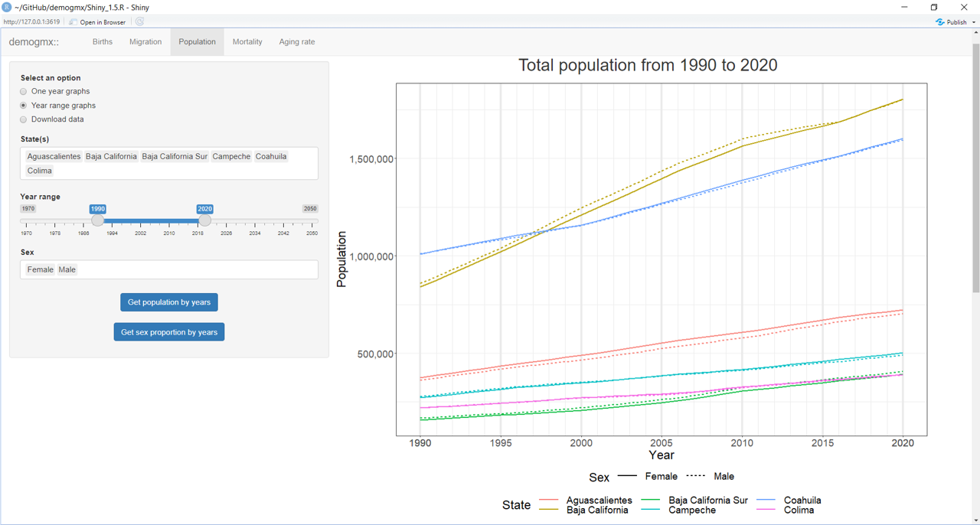Choose the Download data radio option

(x=24, y=119)
